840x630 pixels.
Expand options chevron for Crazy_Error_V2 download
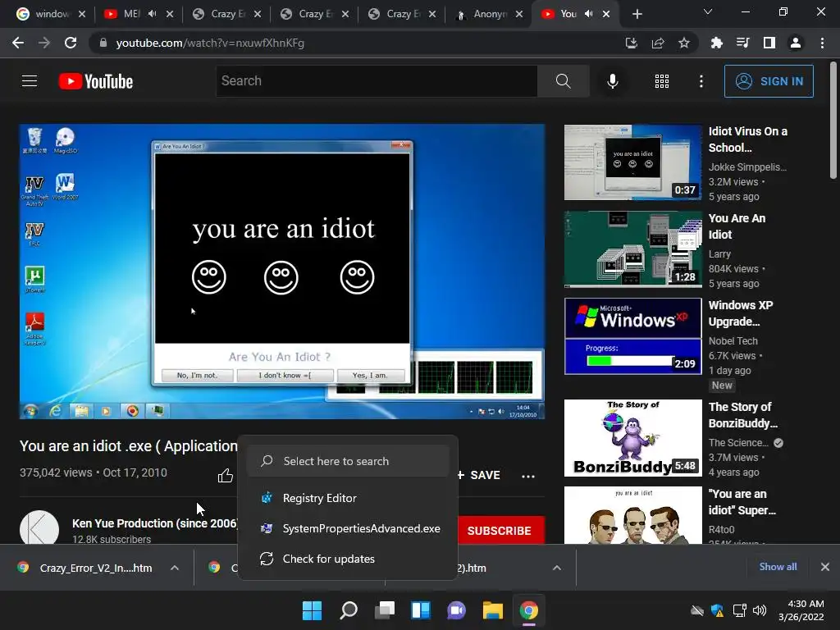[x=175, y=568]
